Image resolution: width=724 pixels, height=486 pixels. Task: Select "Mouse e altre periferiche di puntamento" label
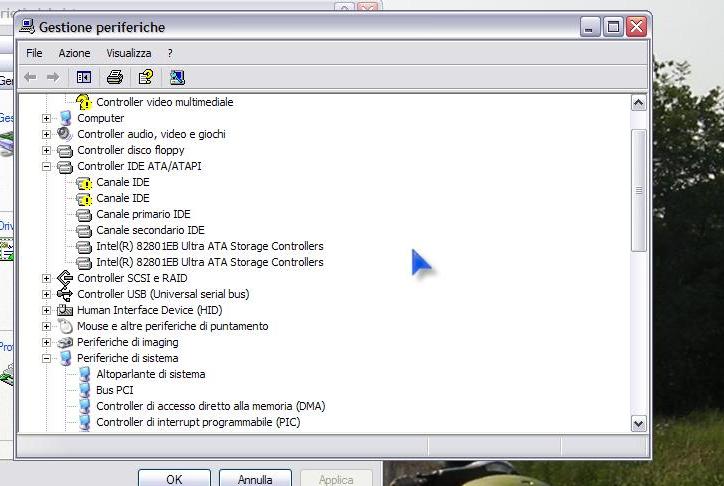[173, 326]
